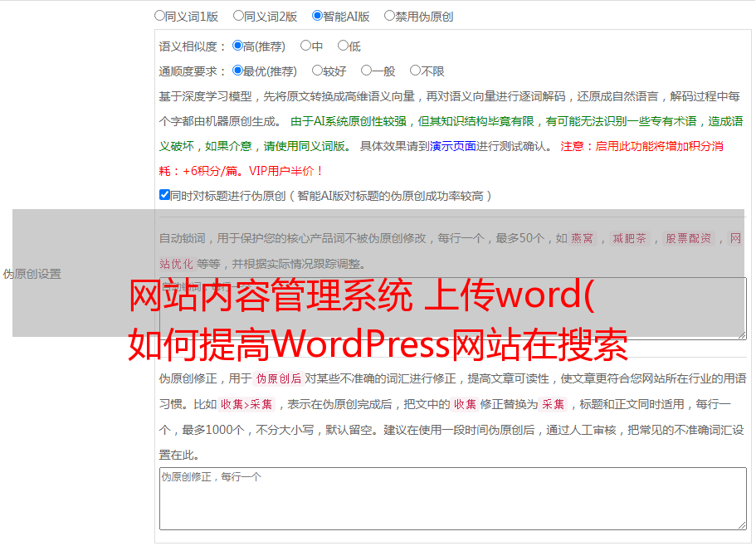
Task: Click into the 自动锁词 textarea
Action: [x=453, y=309]
